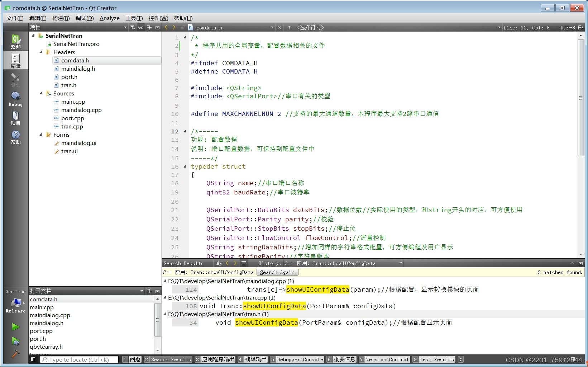Split the 打开文档 open documents panel
588x367 pixels.
tap(149, 291)
